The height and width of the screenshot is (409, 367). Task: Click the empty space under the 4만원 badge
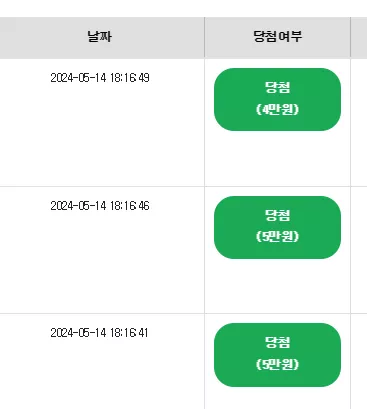[x=277, y=158]
